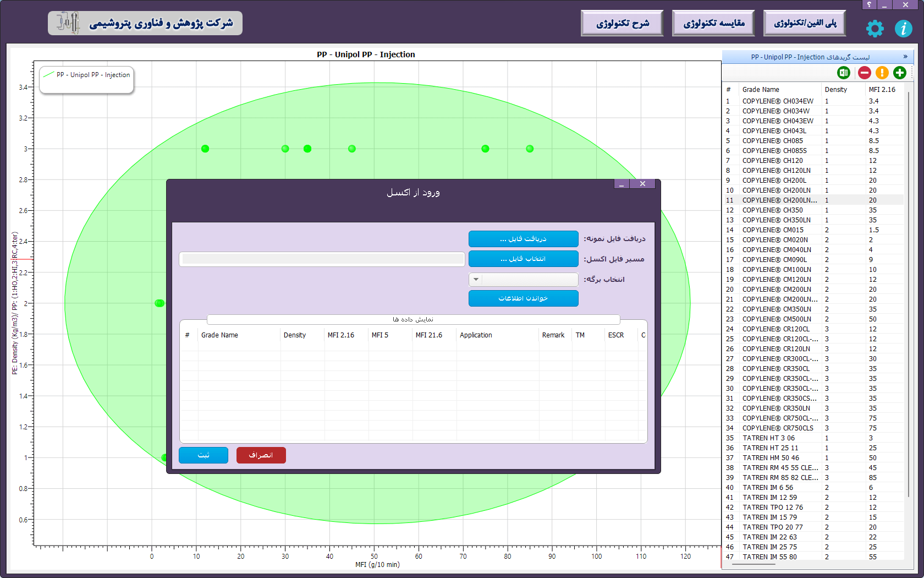This screenshot has width=924, height=578.
Task: Select row COPYLENE® CR120CL
Action: coord(814,329)
